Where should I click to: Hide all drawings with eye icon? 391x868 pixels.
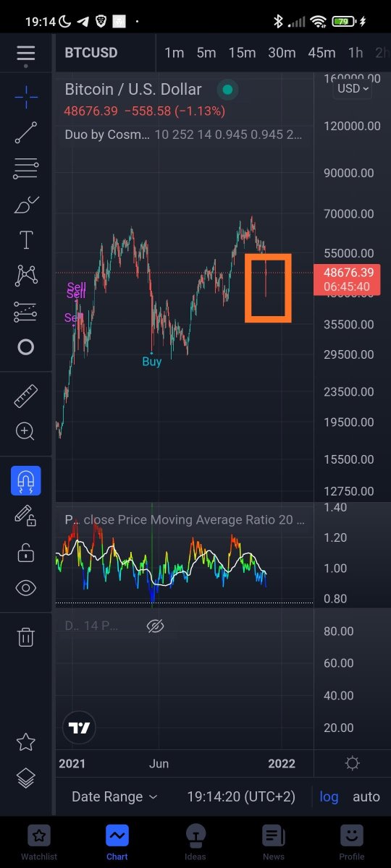point(25,588)
